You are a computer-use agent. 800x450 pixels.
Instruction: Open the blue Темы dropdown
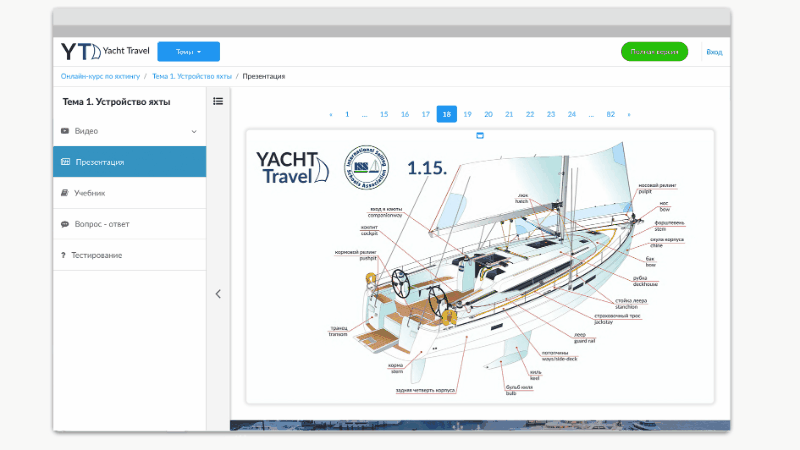pyautogui.click(x=188, y=52)
